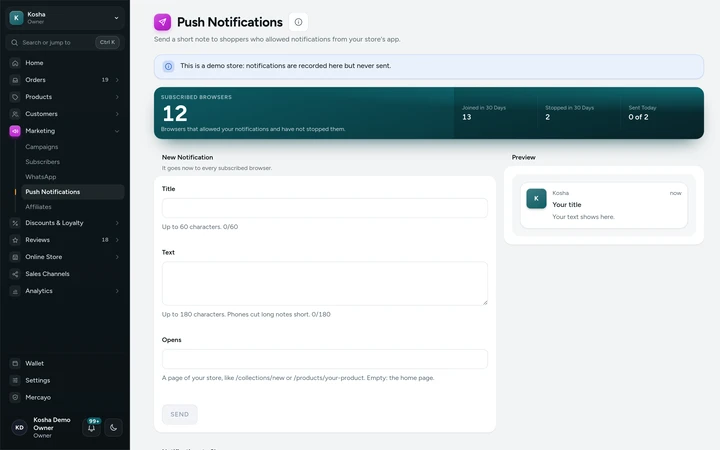Screen dimensions: 720x450
Task: Click the Discounts & Loyalty percent icon
Action: (15, 223)
